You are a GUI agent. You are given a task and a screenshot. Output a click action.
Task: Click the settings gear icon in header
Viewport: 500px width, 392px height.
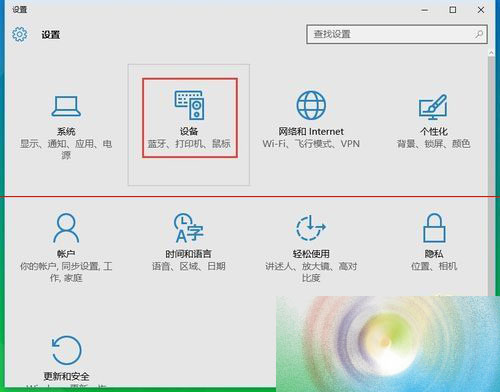click(20, 34)
